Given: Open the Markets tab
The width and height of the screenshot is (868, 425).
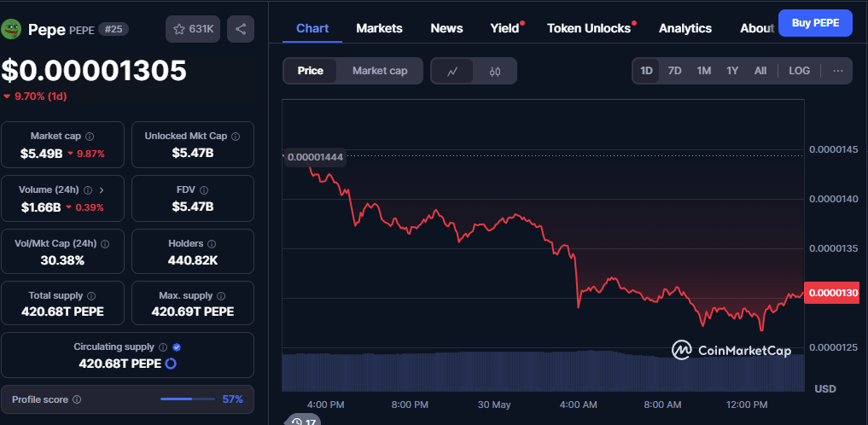Looking at the screenshot, I should tap(379, 28).
